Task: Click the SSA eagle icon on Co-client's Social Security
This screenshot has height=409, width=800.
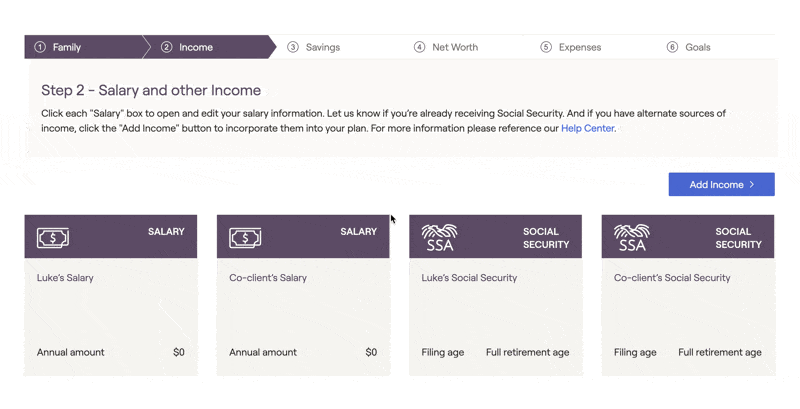Action: point(632,238)
